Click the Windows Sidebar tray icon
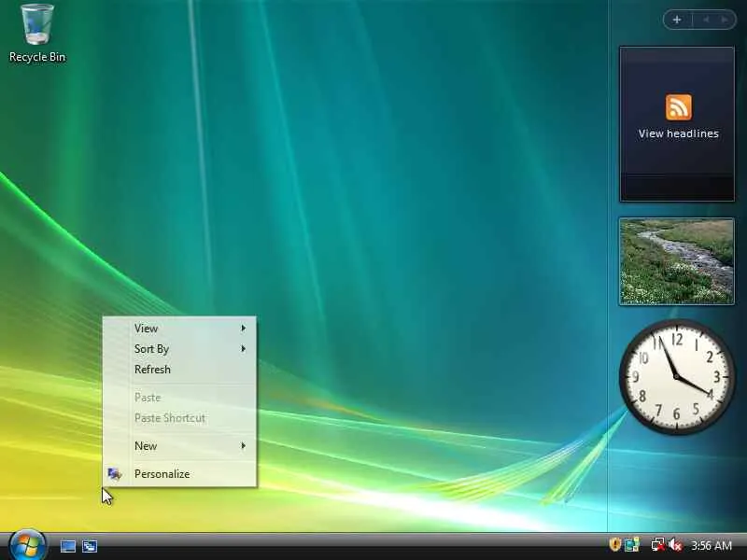 pyautogui.click(x=632, y=545)
